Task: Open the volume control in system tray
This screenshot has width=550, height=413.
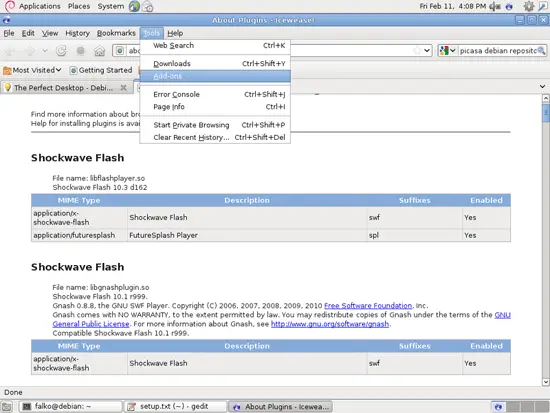Action: (x=495, y=6)
